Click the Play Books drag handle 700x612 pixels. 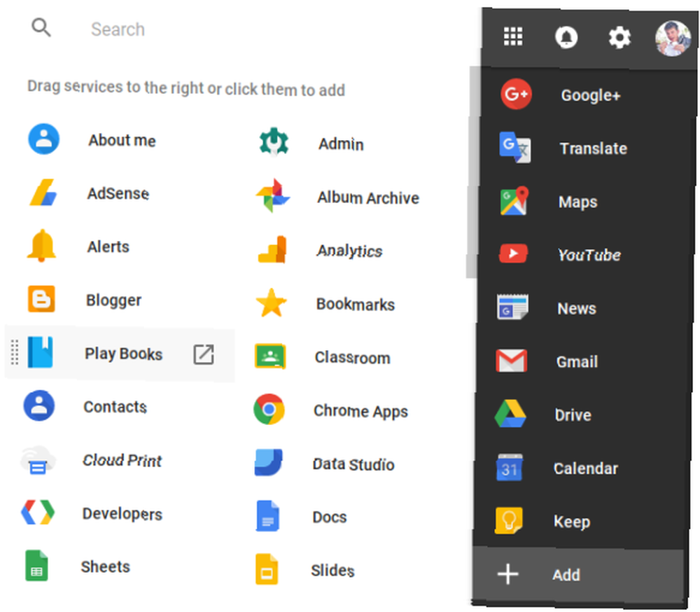coord(14,352)
